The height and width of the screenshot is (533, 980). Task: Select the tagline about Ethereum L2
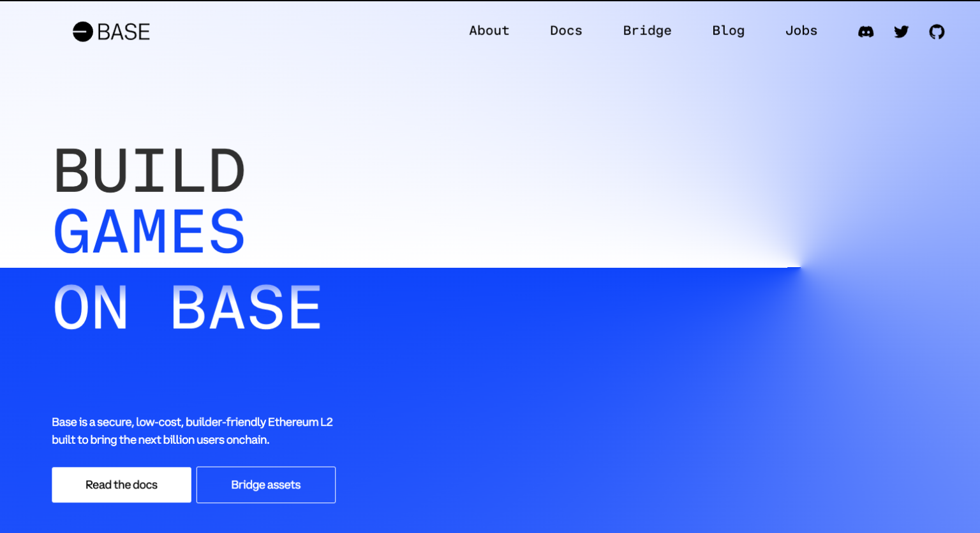click(x=193, y=430)
